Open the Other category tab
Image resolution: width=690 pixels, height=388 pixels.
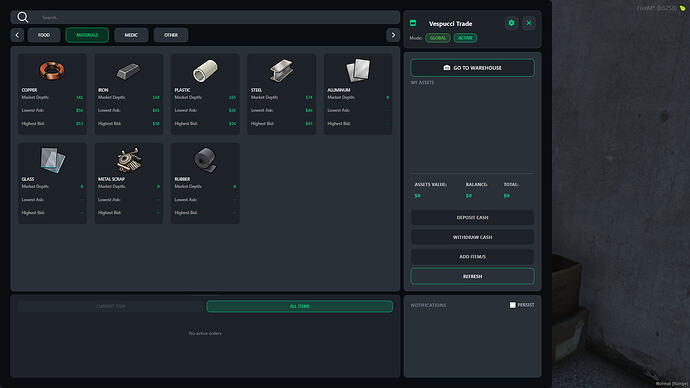point(171,35)
